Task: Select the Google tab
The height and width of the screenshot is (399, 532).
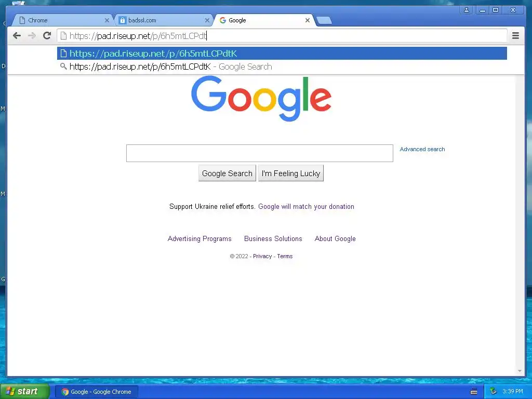Action: tap(263, 20)
